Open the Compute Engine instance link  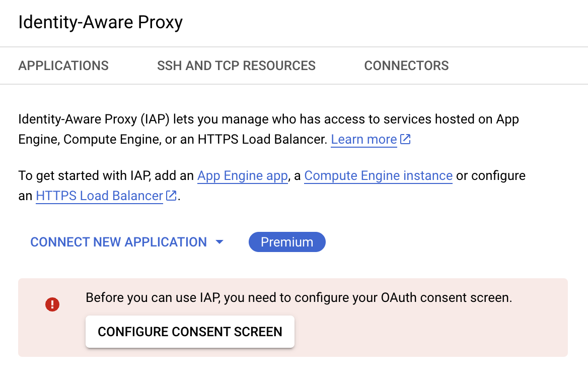pos(379,176)
